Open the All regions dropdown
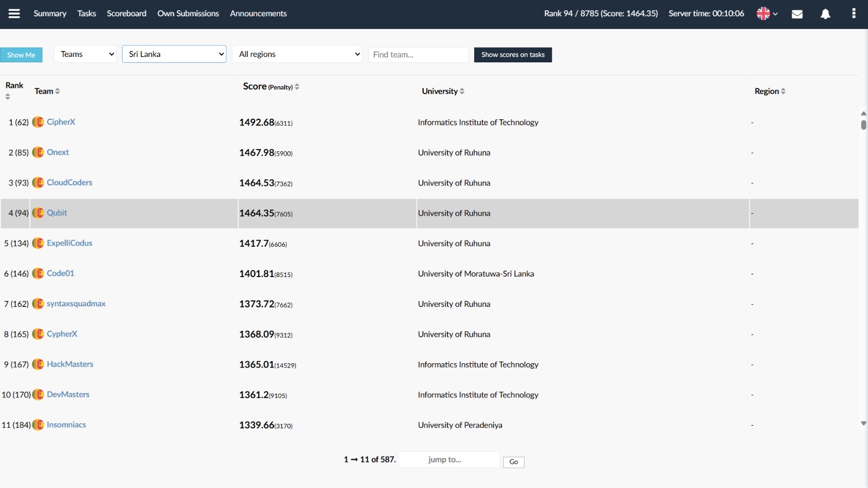The height and width of the screenshot is (488, 868). pos(297,54)
